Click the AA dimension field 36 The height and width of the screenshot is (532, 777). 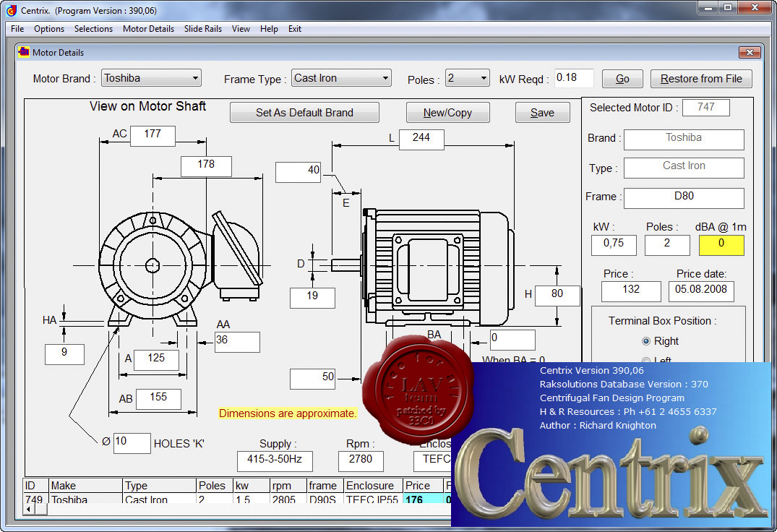(237, 342)
